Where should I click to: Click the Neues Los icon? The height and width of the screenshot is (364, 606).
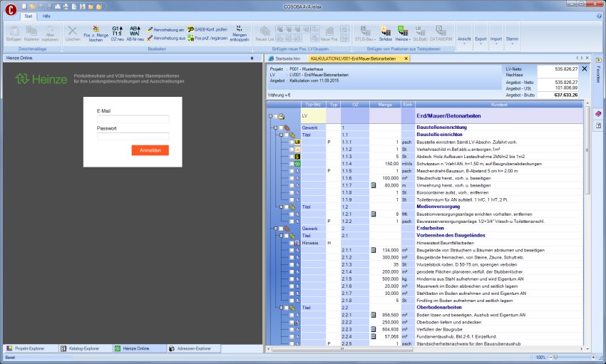pos(265,34)
